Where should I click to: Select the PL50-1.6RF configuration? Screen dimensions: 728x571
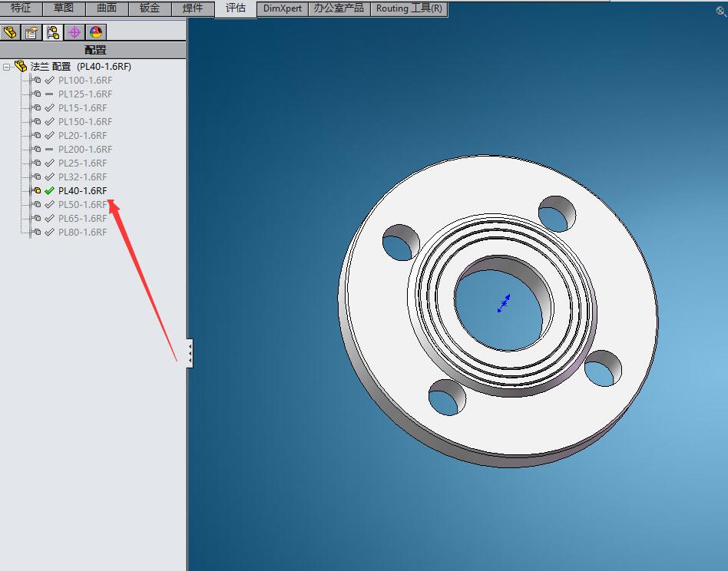point(82,205)
